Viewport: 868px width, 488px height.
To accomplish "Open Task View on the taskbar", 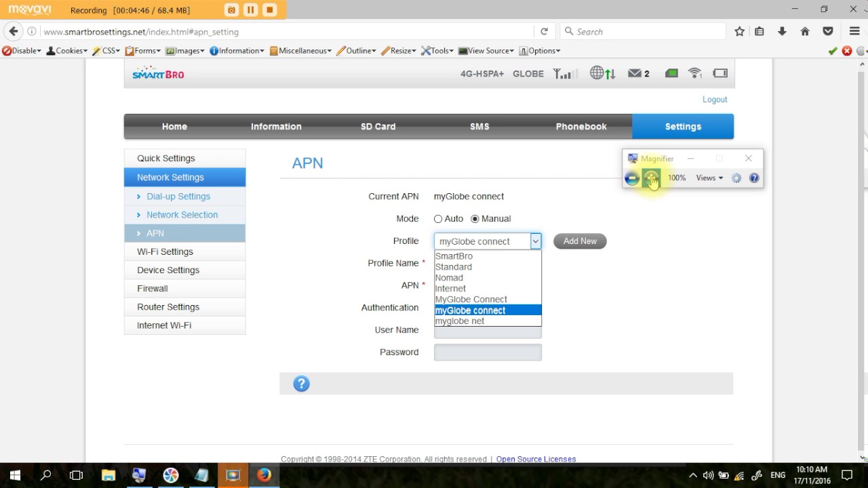I will point(77,475).
